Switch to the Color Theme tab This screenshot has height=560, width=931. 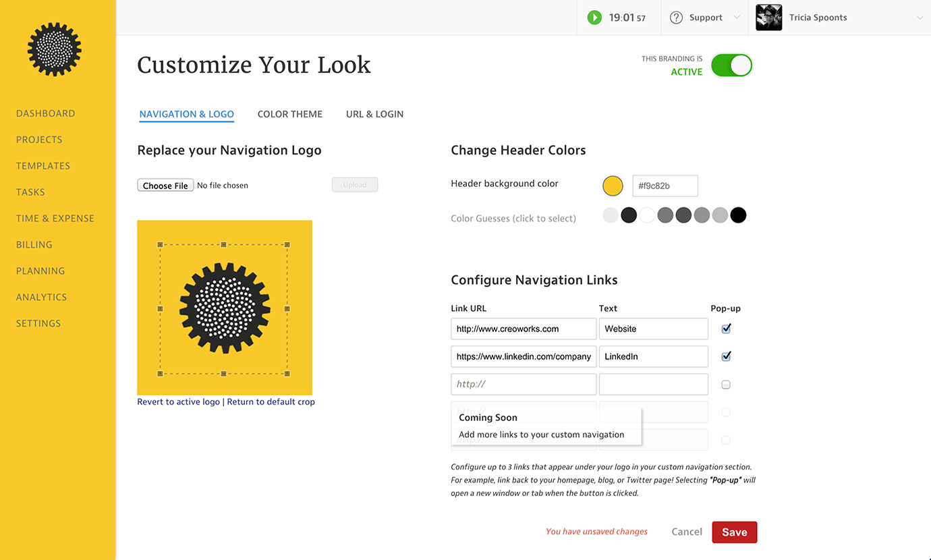(x=290, y=114)
